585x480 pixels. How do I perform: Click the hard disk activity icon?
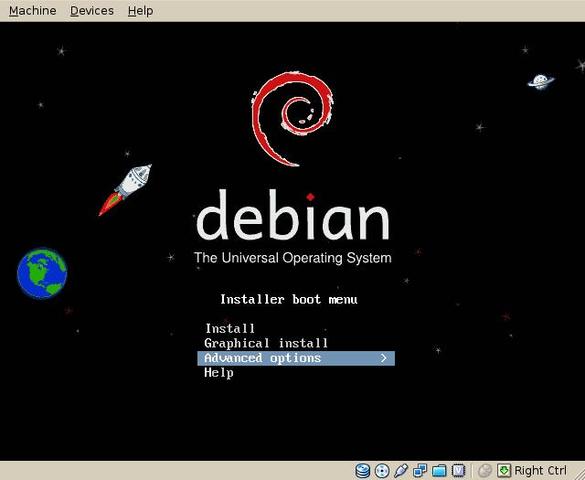click(x=362, y=471)
